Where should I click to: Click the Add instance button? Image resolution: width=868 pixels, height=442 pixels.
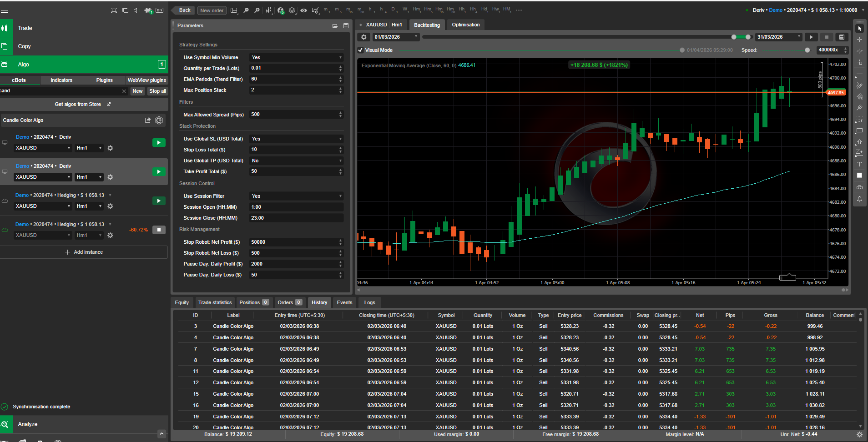[84, 252]
